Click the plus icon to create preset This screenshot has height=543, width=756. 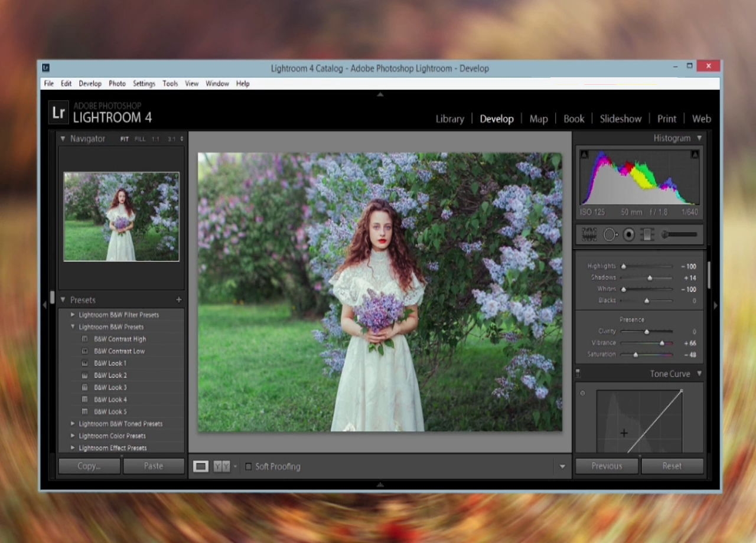(179, 300)
